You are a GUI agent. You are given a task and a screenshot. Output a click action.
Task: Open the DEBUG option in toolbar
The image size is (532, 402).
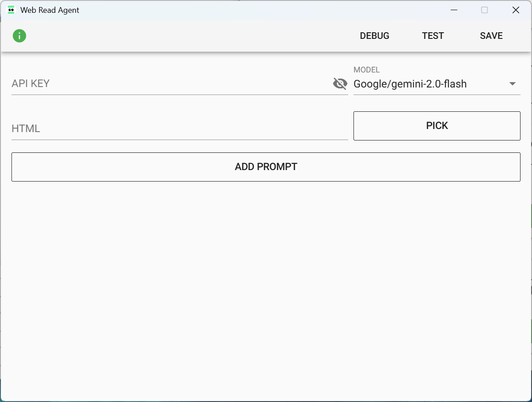click(374, 36)
